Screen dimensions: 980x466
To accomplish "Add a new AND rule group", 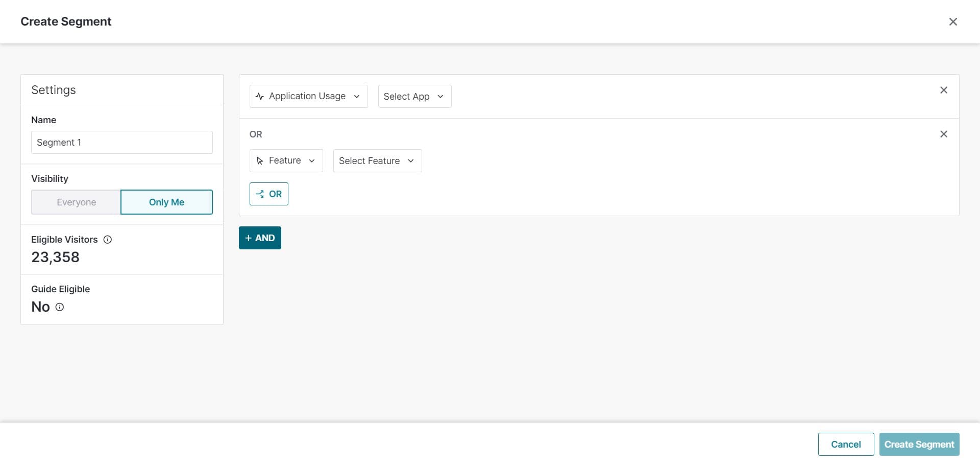I will pos(260,238).
